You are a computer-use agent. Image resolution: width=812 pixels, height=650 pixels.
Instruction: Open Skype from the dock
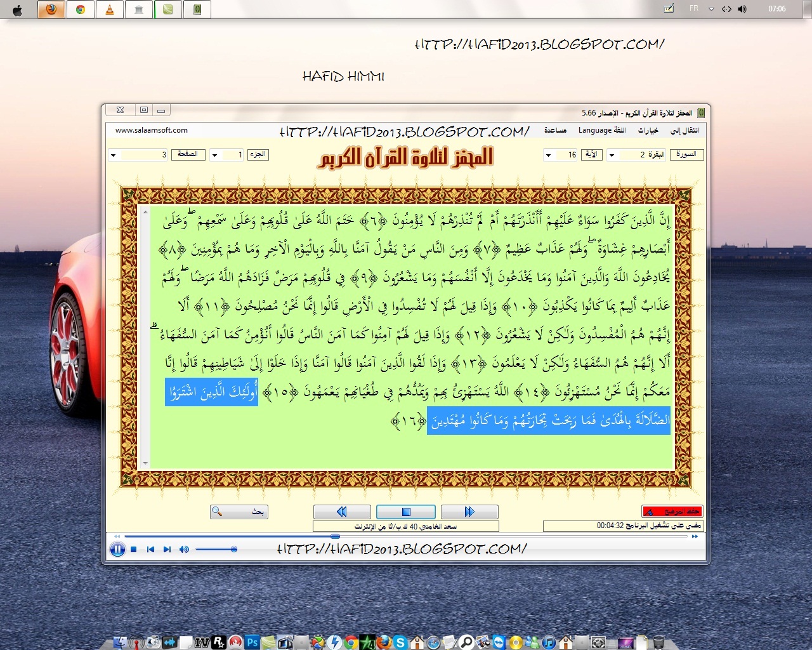coord(400,642)
